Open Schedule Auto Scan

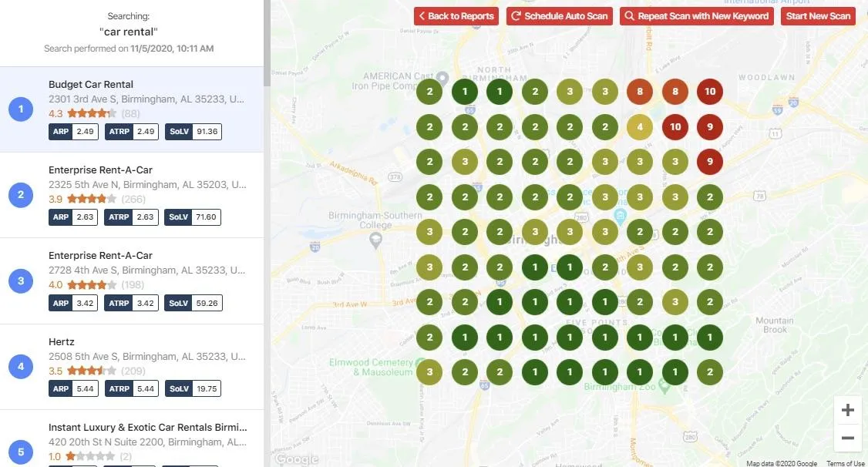(x=560, y=16)
